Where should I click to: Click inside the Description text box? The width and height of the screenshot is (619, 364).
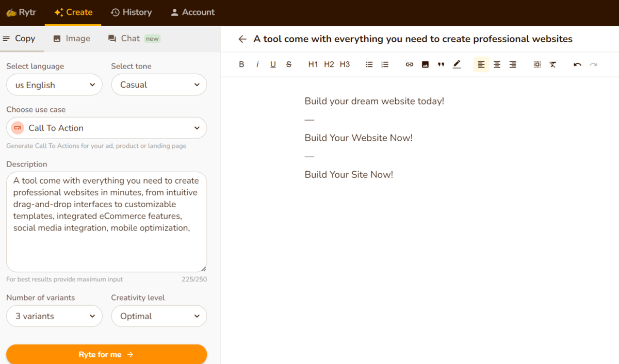pos(106,222)
